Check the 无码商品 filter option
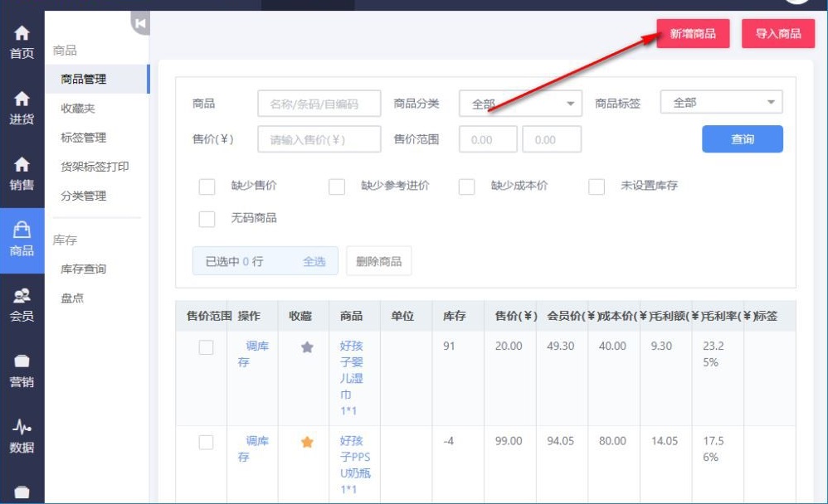828x504 pixels. [207, 219]
